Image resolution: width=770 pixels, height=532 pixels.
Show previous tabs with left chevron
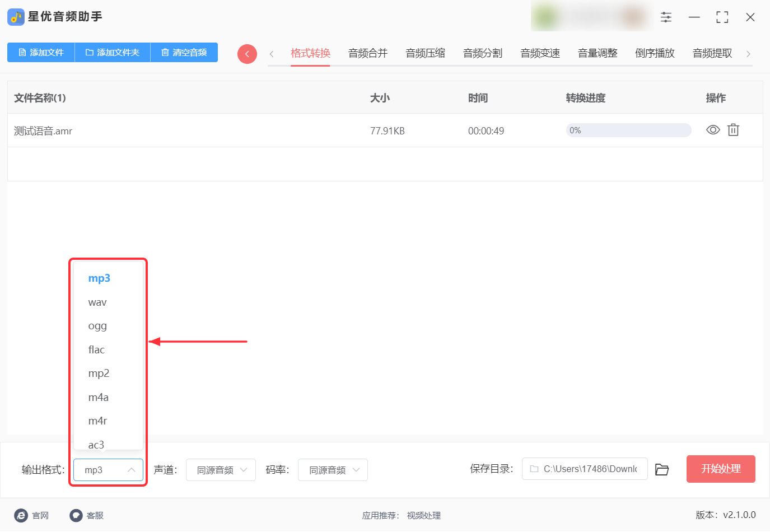tap(272, 54)
